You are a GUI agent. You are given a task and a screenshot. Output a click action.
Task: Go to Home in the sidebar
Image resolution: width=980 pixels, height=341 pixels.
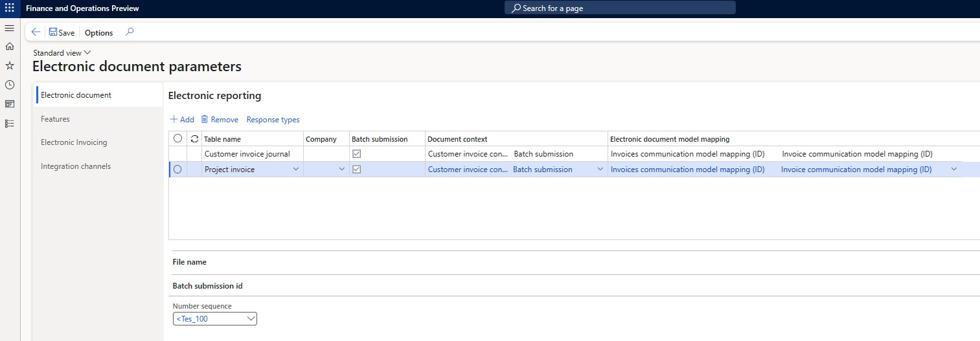coord(10,47)
